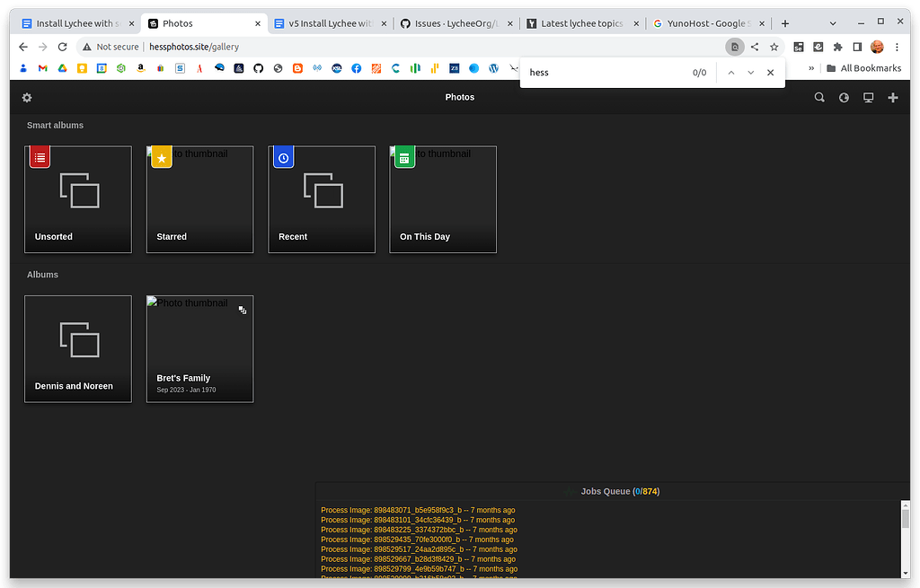Click job entry 898483225_3374372bbc_b
This screenshot has width=920, height=588.
pos(419,530)
